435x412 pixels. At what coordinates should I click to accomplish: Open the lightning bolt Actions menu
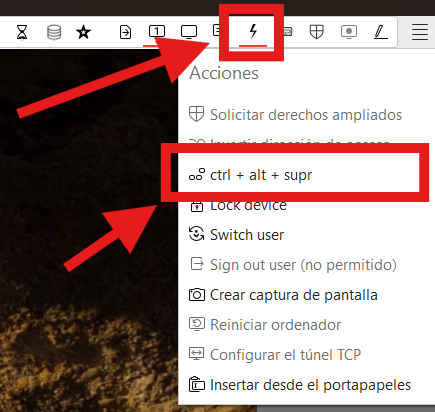[x=253, y=31]
